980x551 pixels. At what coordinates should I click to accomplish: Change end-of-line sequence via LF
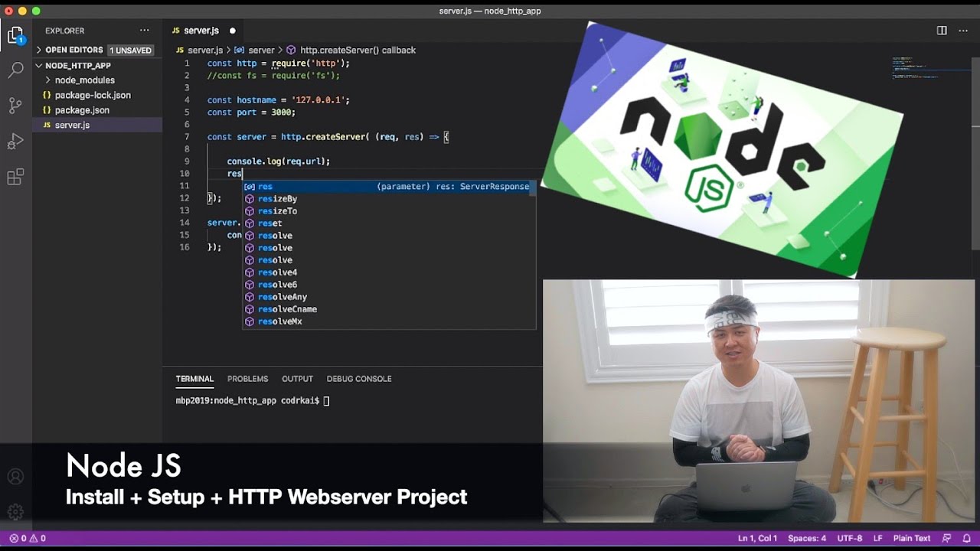click(x=878, y=538)
